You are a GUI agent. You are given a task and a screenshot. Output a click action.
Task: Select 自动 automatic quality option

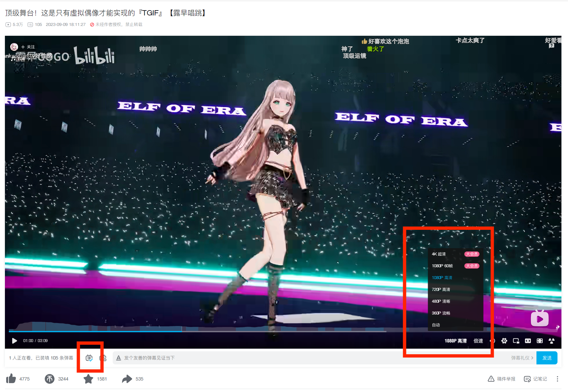click(x=455, y=325)
